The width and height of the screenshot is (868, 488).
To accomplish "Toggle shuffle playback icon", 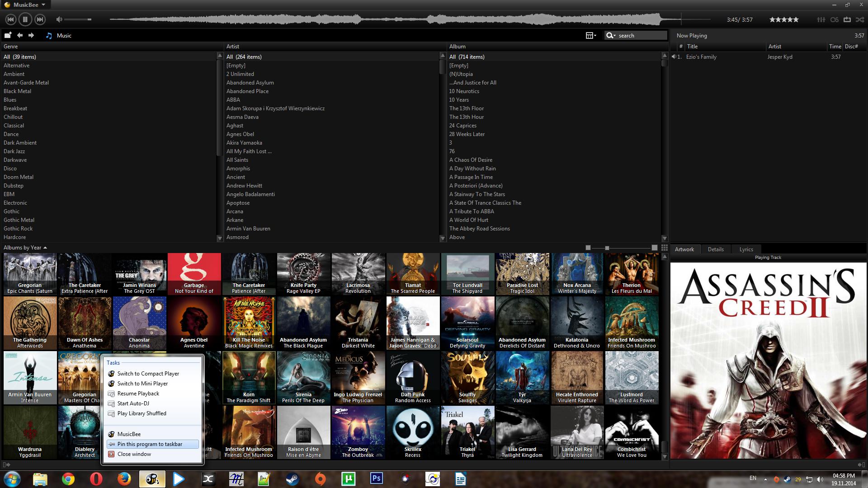I will (860, 19).
